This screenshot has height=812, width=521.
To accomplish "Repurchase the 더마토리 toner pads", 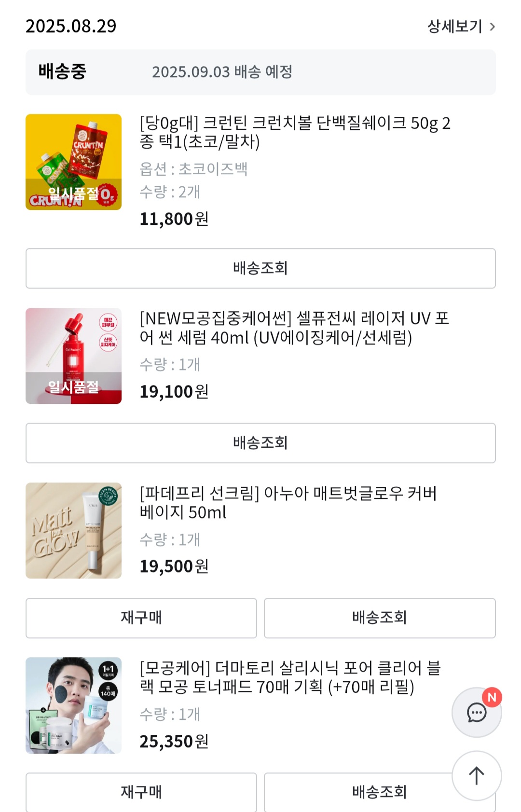I will click(141, 792).
